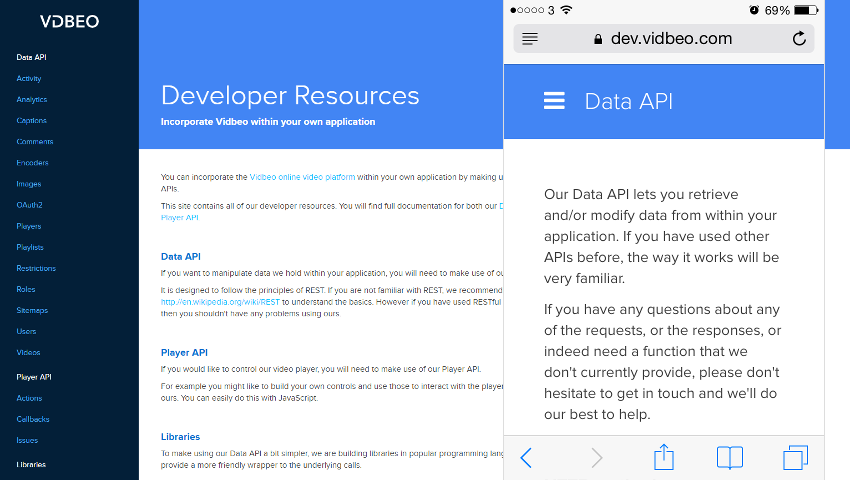Tap 'Our Data API lets you retrieve' paragraph
Screen dimensions: 850x480
662,236
